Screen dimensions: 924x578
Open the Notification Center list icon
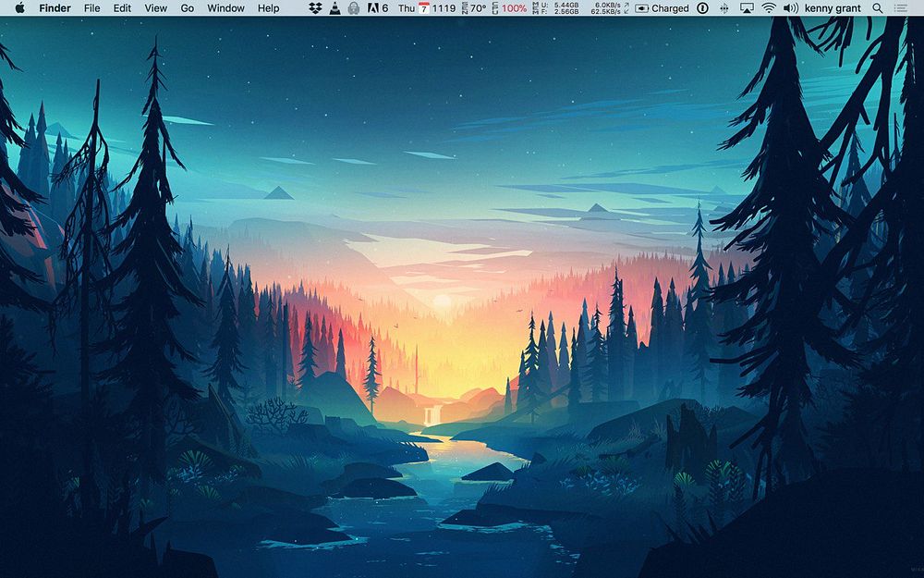point(900,8)
